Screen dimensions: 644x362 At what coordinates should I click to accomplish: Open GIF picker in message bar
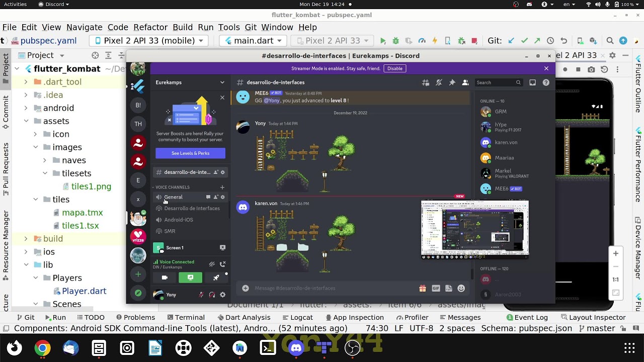(436, 288)
